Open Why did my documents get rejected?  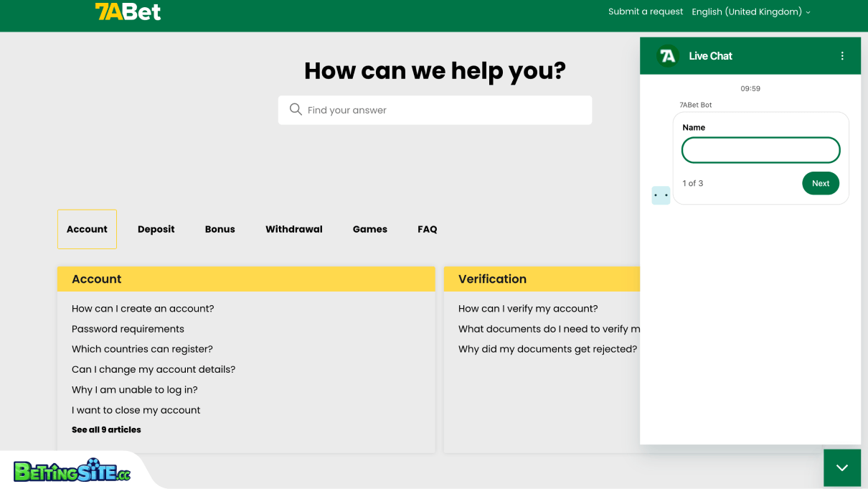[x=549, y=348]
